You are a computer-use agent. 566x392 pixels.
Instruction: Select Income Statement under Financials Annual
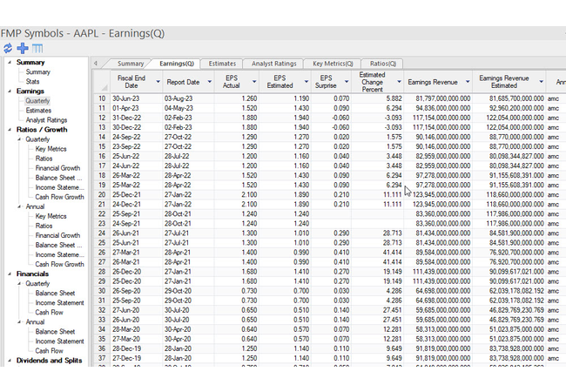point(59,341)
